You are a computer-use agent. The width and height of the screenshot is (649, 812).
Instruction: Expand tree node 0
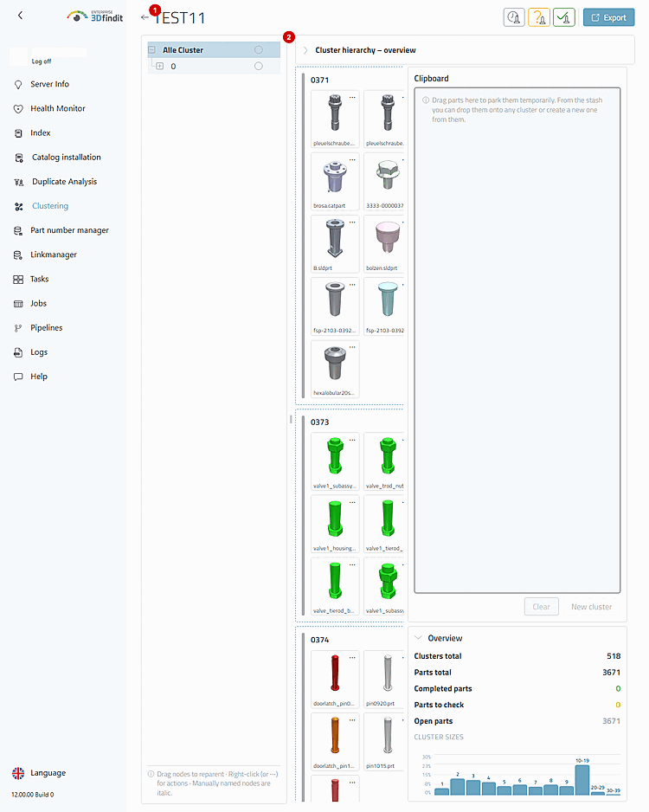click(160, 67)
